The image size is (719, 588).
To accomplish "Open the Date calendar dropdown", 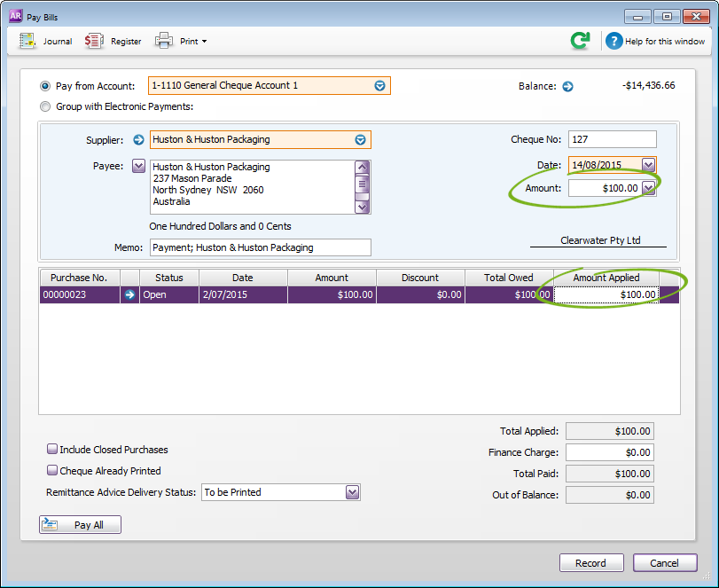I will 648,165.
